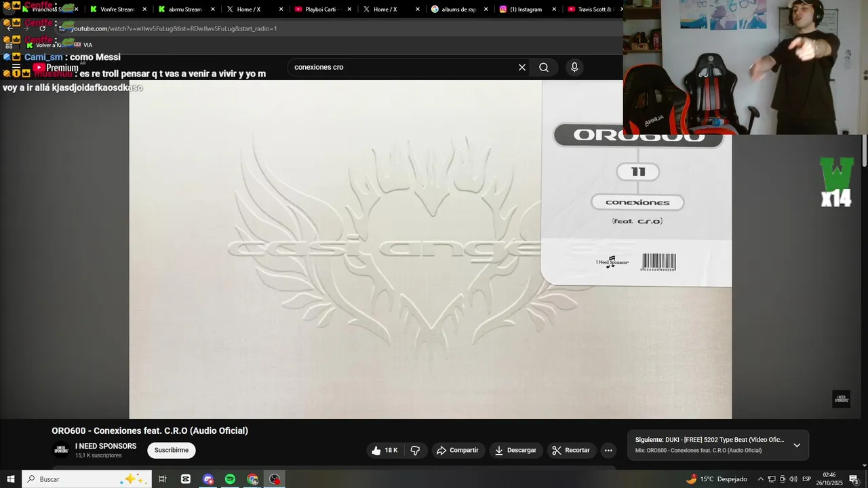868x488 pixels.
Task: Open the VIA bookmark
Action: 83,45
